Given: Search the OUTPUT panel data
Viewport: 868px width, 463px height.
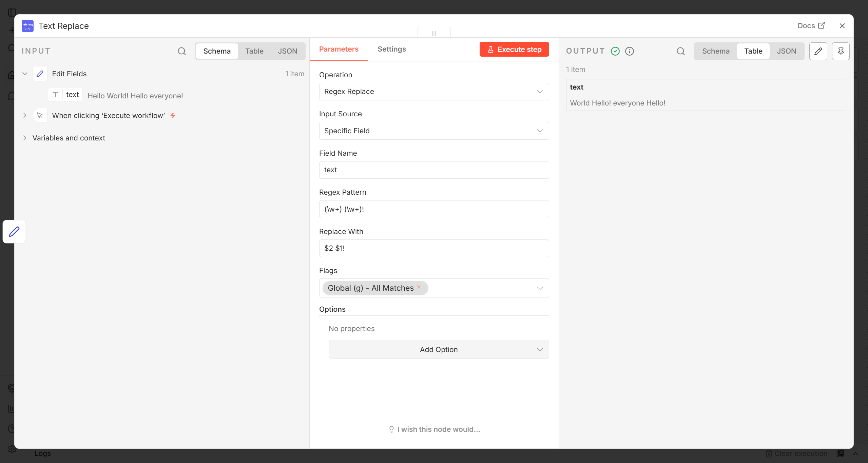Looking at the screenshot, I should pyautogui.click(x=680, y=51).
